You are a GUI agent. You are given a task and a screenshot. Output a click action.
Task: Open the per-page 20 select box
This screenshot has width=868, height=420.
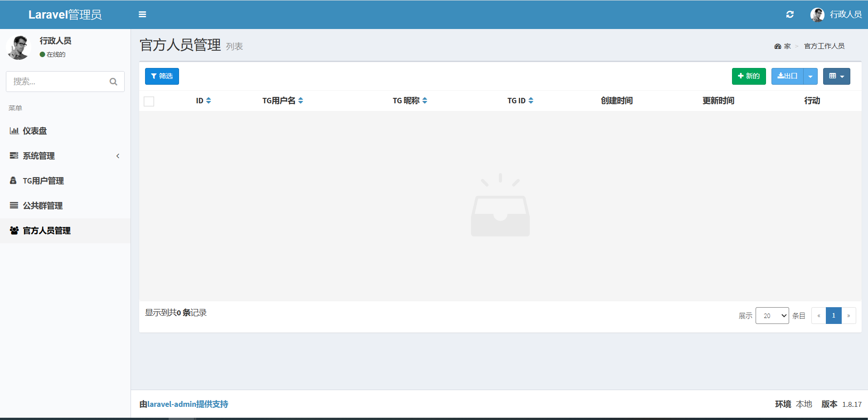pos(772,316)
